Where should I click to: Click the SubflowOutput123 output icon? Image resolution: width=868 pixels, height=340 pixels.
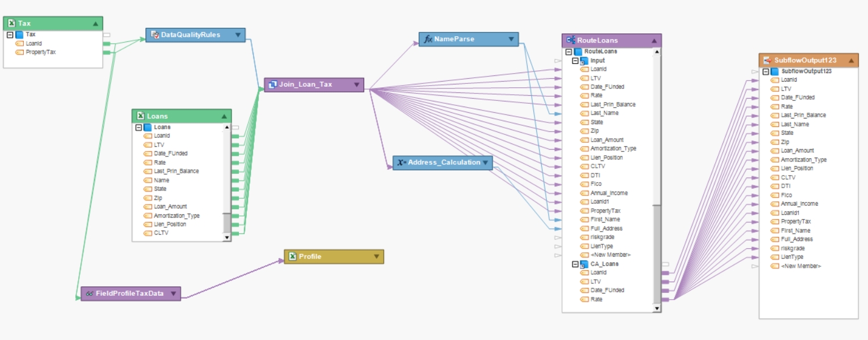pyautogui.click(x=767, y=60)
